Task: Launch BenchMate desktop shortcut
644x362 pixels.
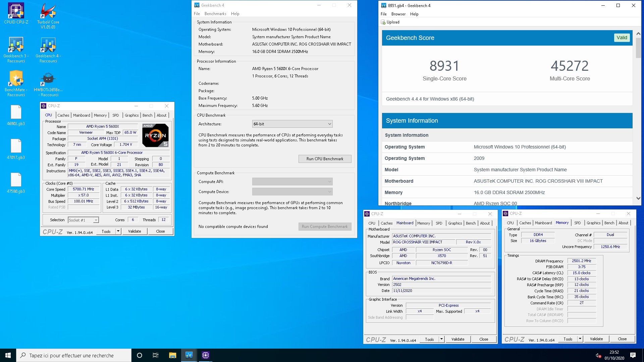Action: pos(16,84)
